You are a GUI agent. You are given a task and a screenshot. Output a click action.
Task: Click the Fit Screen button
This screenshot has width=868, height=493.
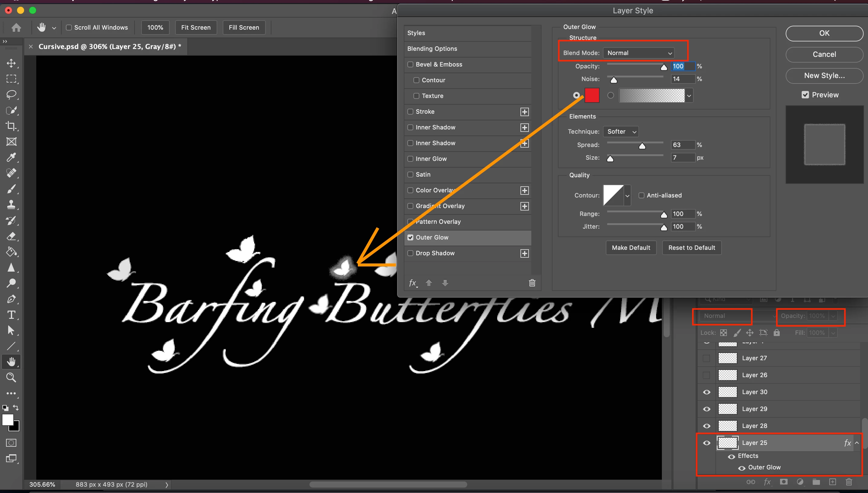tap(196, 28)
